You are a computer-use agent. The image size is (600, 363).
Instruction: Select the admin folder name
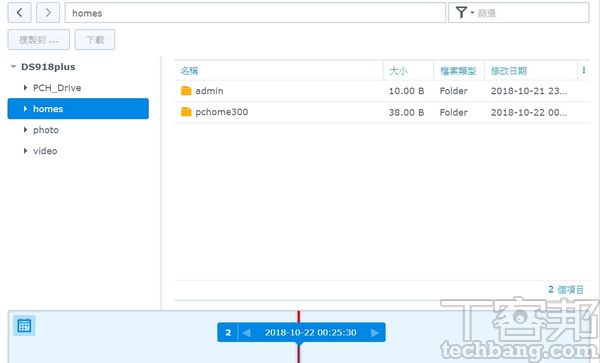coord(209,91)
